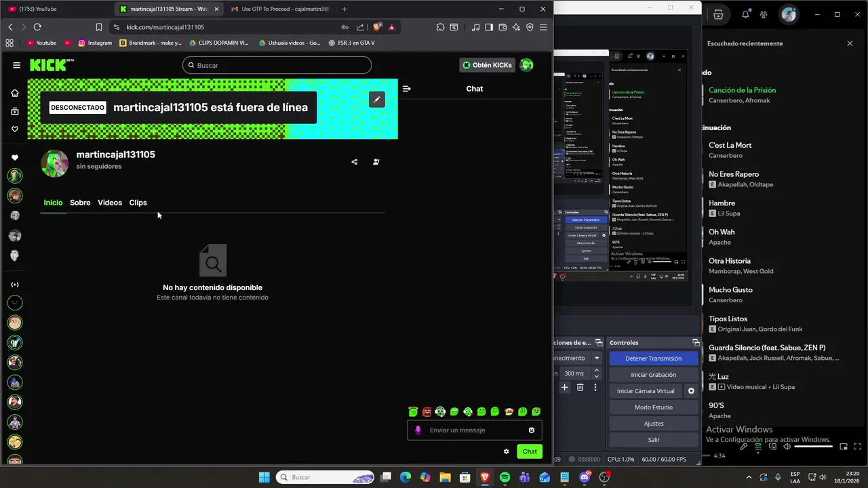Insert the angry red Kick emote

427,411
